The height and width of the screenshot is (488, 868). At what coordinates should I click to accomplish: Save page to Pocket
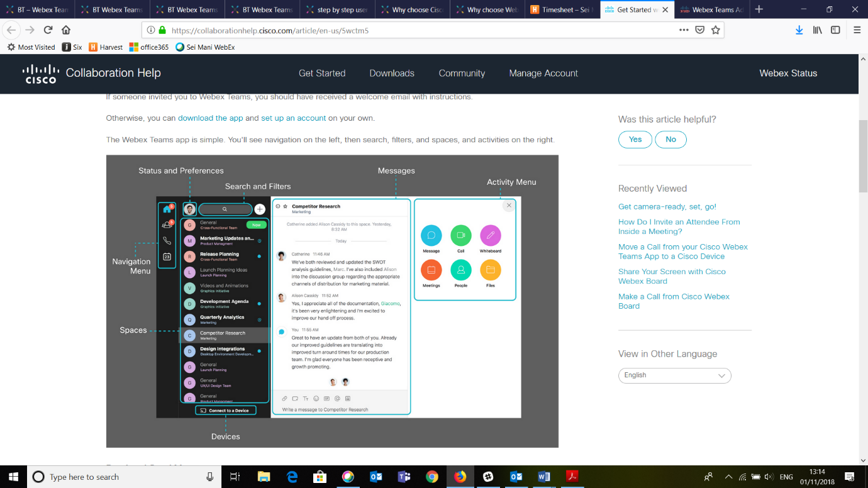click(x=699, y=30)
